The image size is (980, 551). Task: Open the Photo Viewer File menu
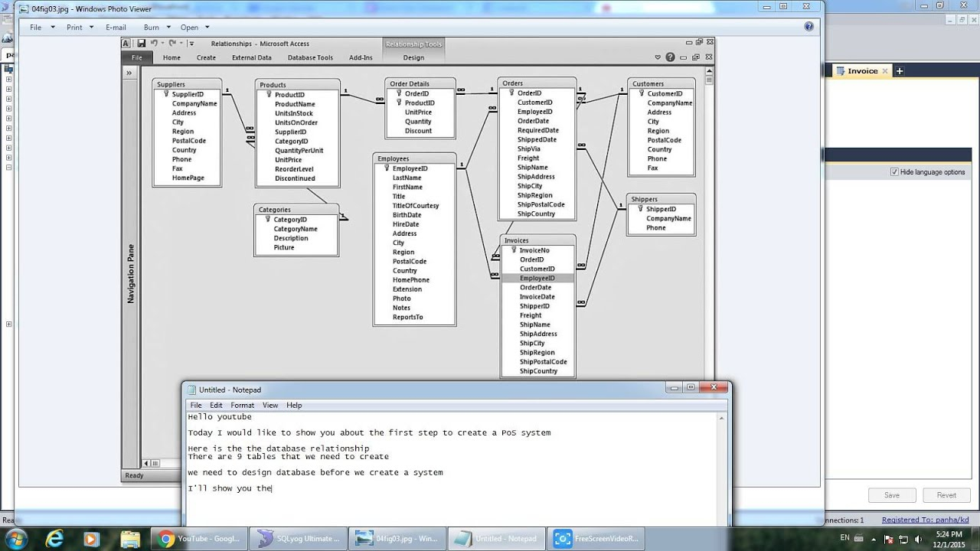pos(42,27)
